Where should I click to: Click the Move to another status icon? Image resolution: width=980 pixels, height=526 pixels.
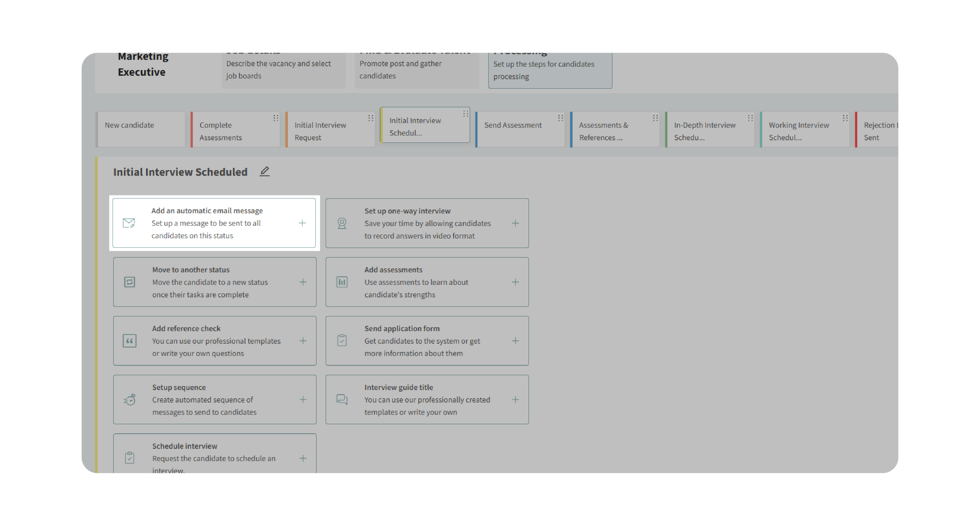point(129,282)
